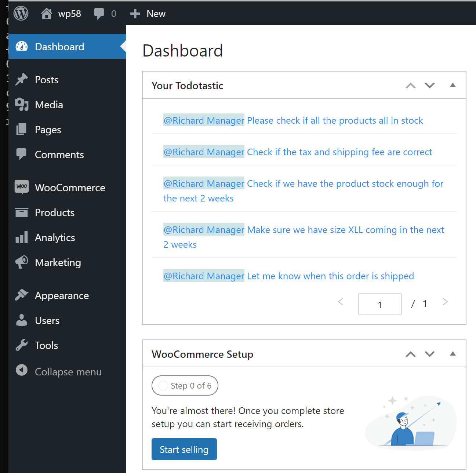Open the Users menu label

[x=47, y=320]
